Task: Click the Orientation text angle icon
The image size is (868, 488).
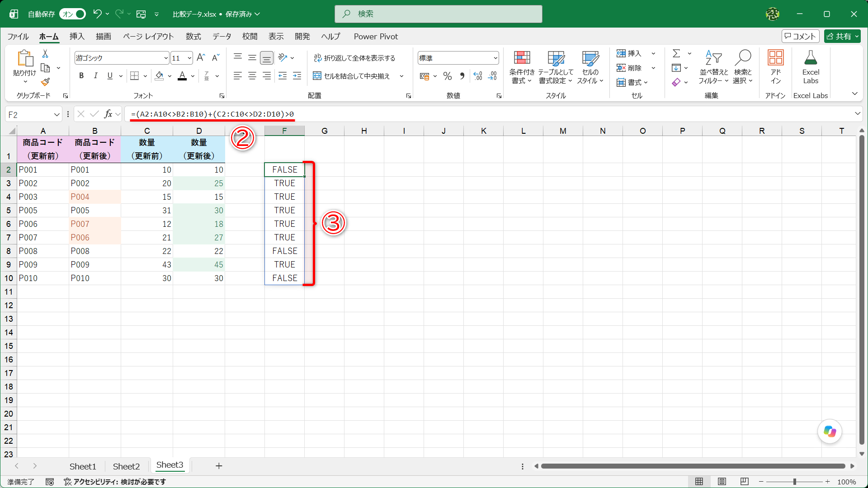Action: pos(283,57)
